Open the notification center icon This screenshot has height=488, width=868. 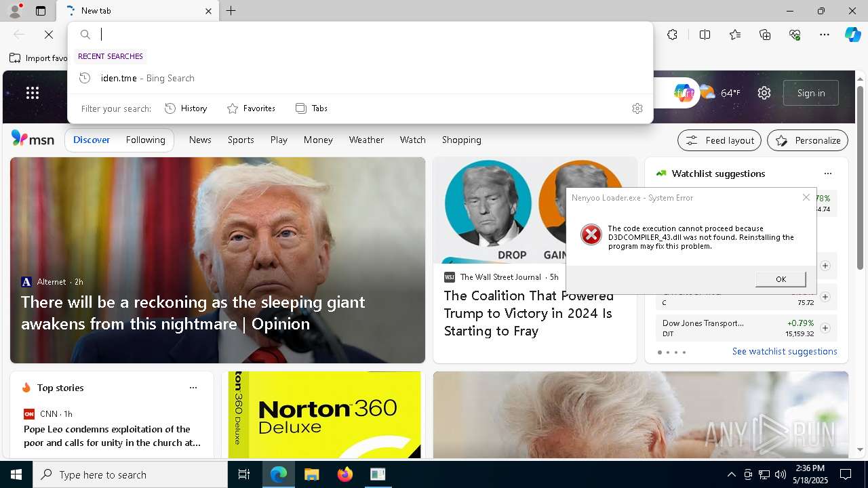846,474
